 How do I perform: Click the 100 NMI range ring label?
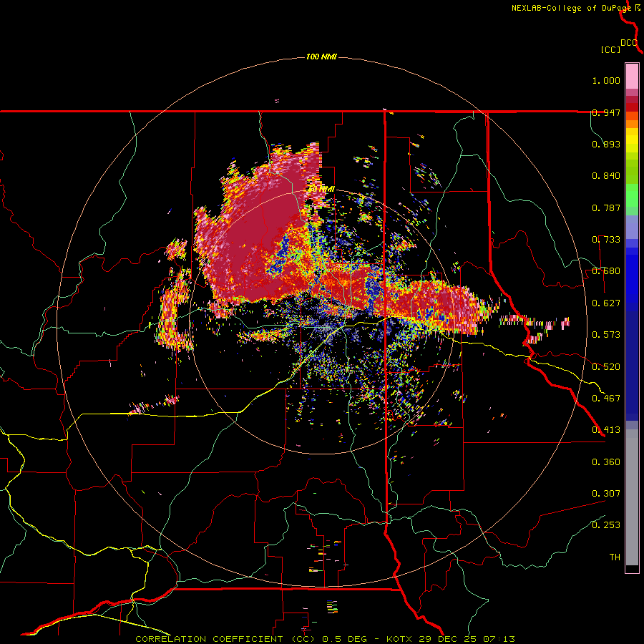[321, 57]
